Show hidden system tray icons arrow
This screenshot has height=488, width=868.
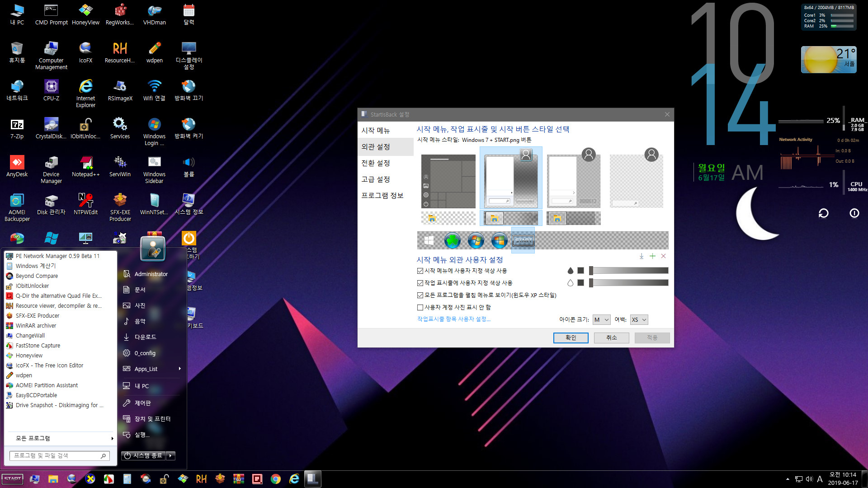tap(788, 479)
